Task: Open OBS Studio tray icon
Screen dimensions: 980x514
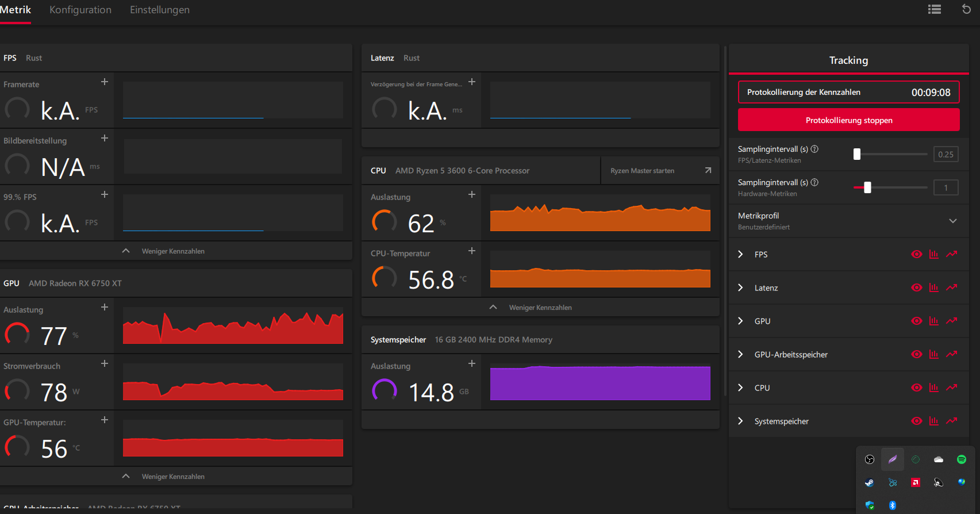Action: (870, 459)
